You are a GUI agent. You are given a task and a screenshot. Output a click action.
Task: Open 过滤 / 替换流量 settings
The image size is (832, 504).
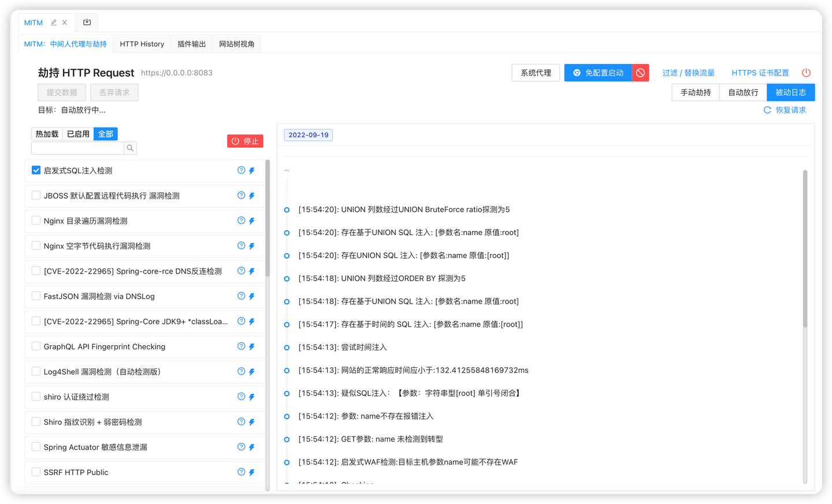(x=688, y=73)
